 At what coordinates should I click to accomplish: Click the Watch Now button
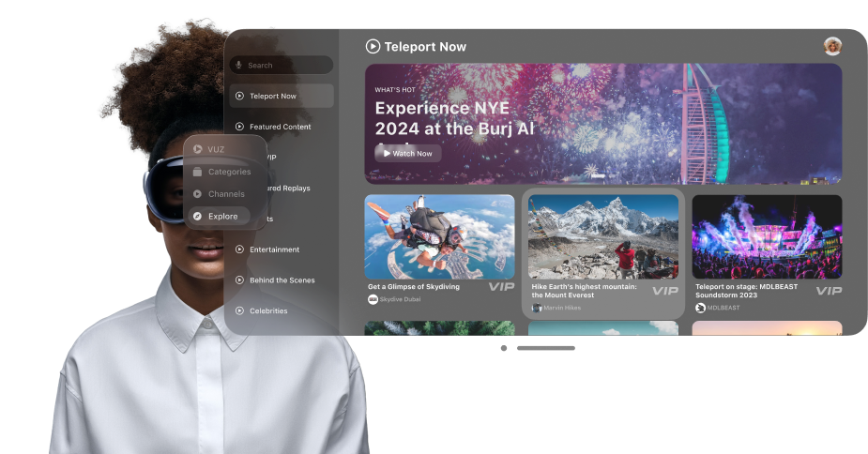click(x=408, y=153)
